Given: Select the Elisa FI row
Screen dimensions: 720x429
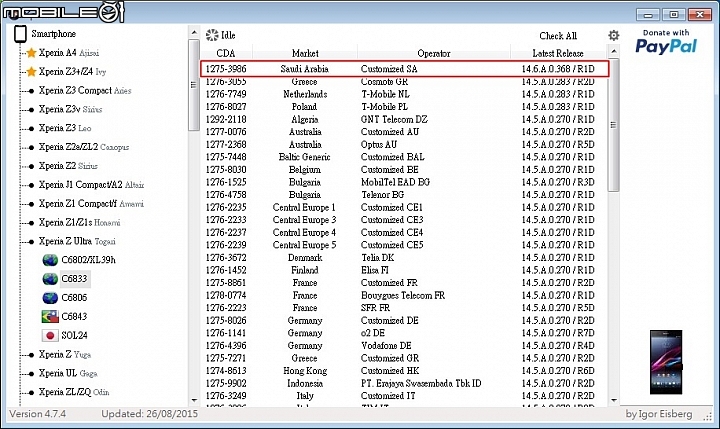Looking at the screenshot, I should [404, 270].
